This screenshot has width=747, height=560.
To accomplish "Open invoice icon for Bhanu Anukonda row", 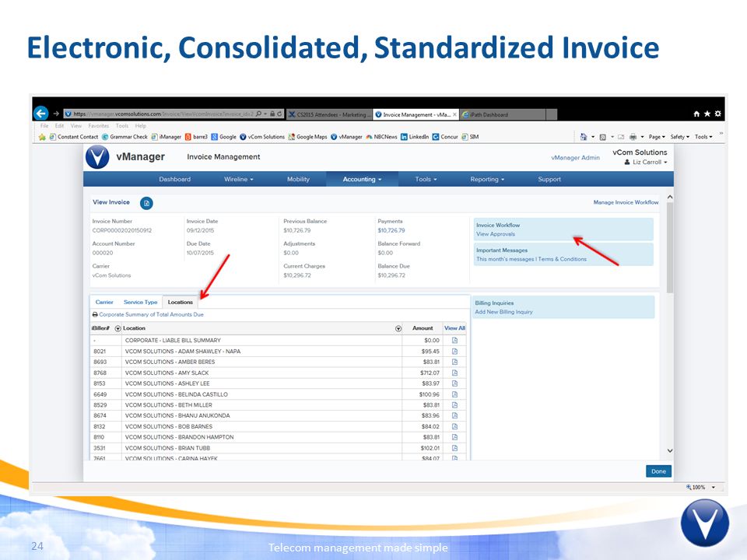I will pos(454,415).
